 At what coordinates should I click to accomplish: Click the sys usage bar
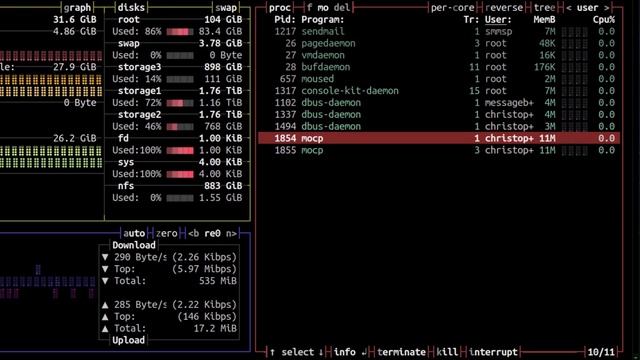pyautogui.click(x=180, y=174)
